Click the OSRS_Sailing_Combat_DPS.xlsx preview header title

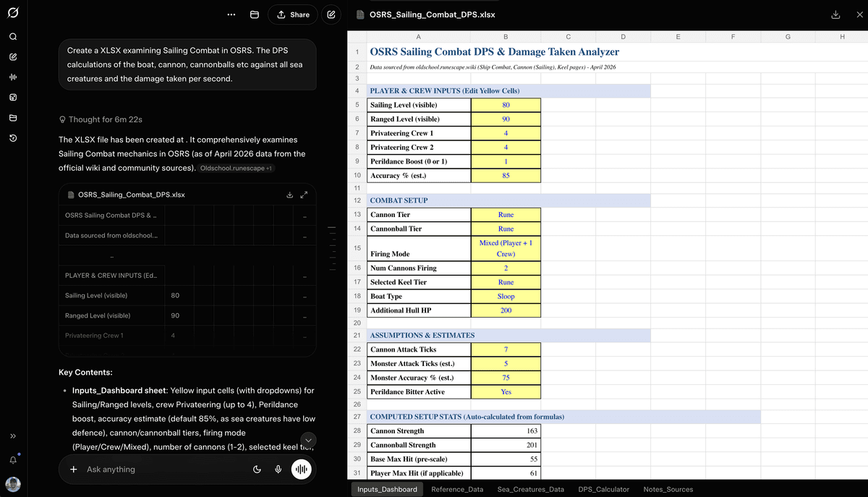point(432,14)
